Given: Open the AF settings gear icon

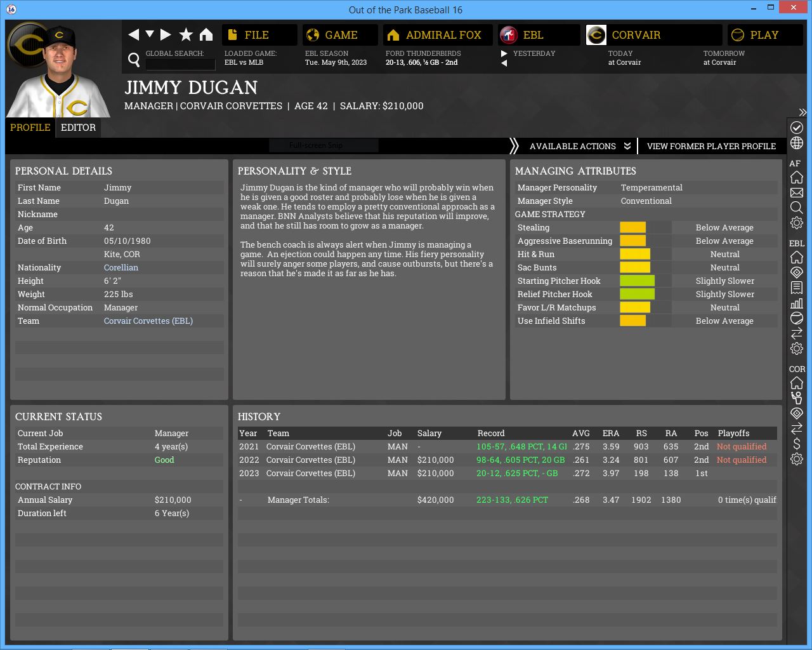Looking at the screenshot, I should 797,223.
